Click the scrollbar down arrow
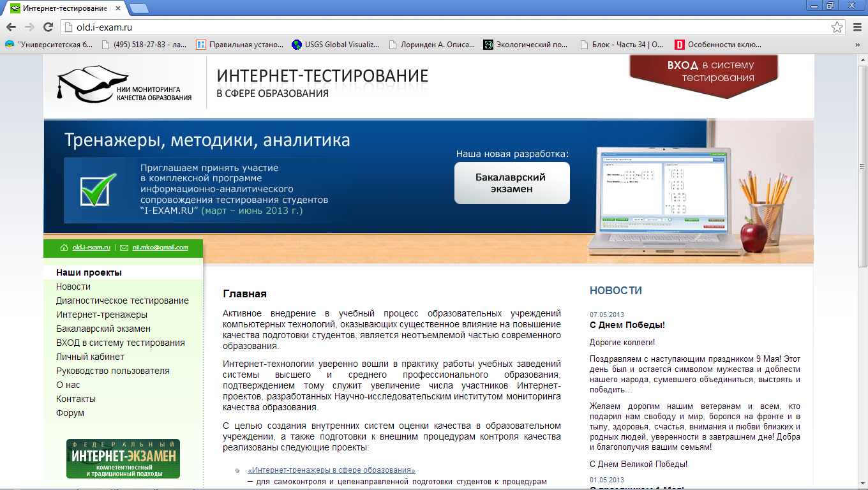Screen dimensions: 868x490 coord(862,485)
